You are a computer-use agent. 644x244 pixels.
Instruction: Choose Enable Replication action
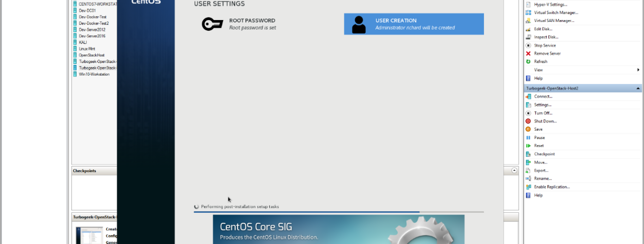(x=551, y=187)
